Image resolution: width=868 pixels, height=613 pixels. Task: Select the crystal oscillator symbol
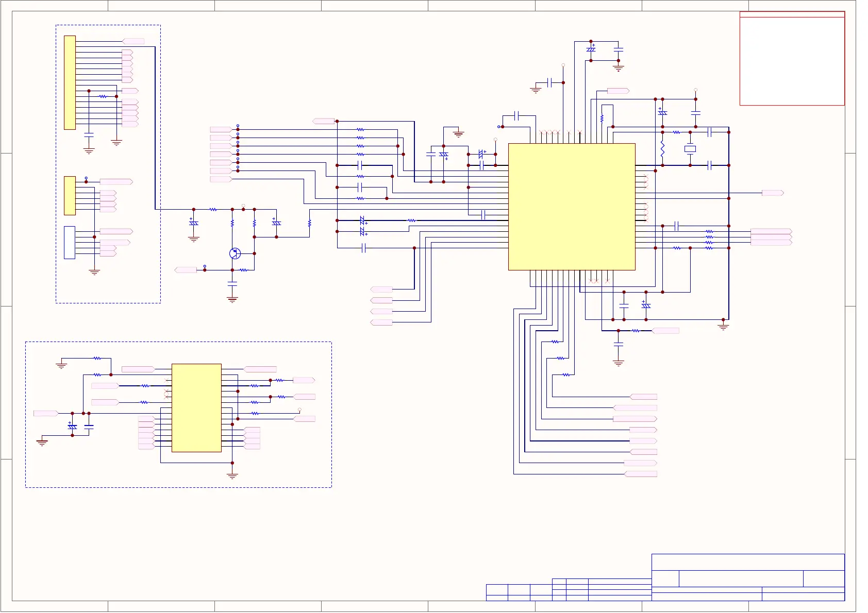pyautogui.click(x=690, y=149)
